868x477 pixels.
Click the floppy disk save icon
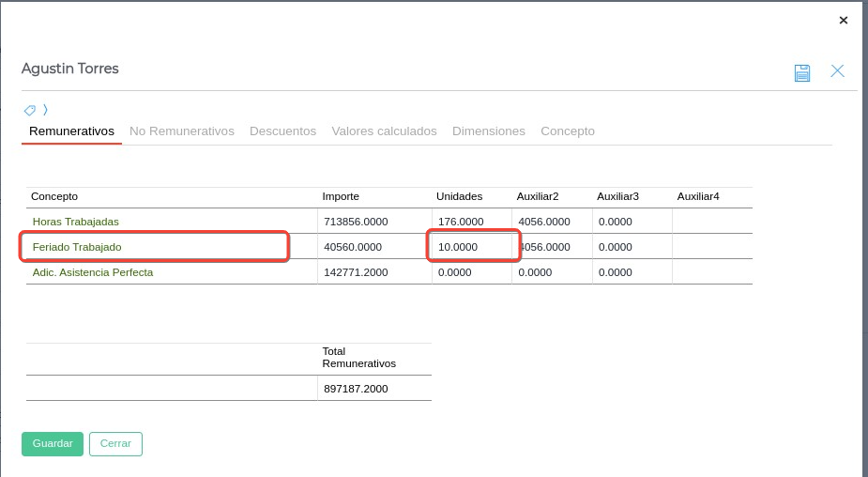802,73
